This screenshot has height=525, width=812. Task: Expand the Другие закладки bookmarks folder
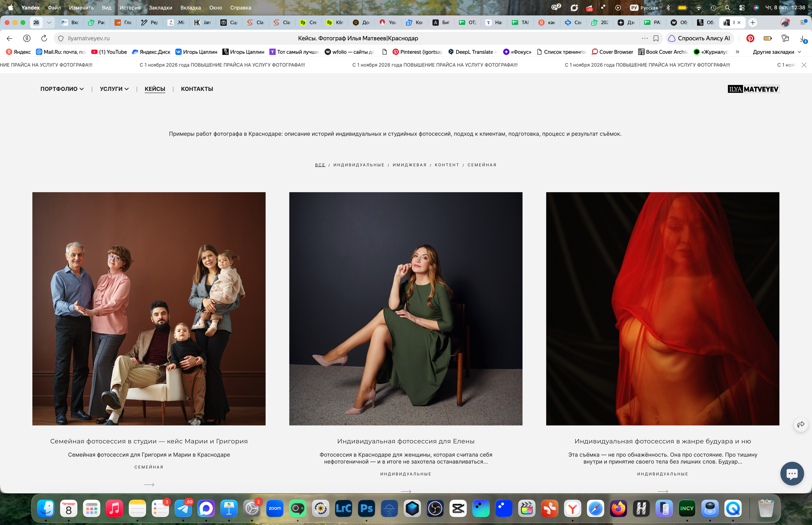pos(777,52)
